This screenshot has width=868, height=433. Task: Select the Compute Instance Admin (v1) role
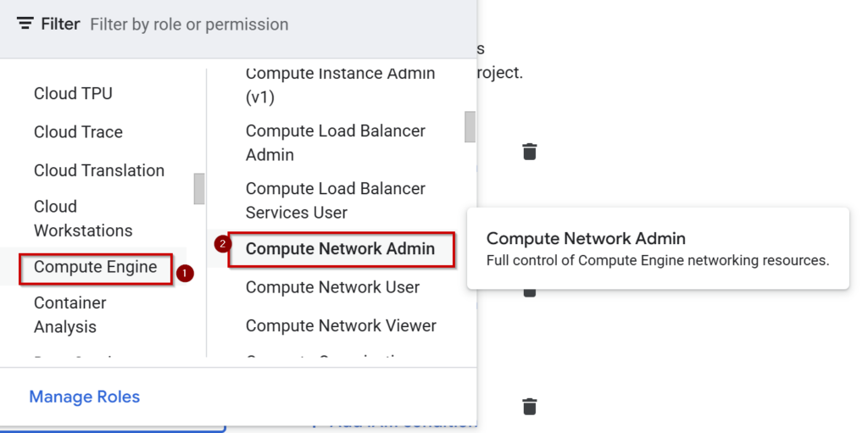pyautogui.click(x=340, y=86)
